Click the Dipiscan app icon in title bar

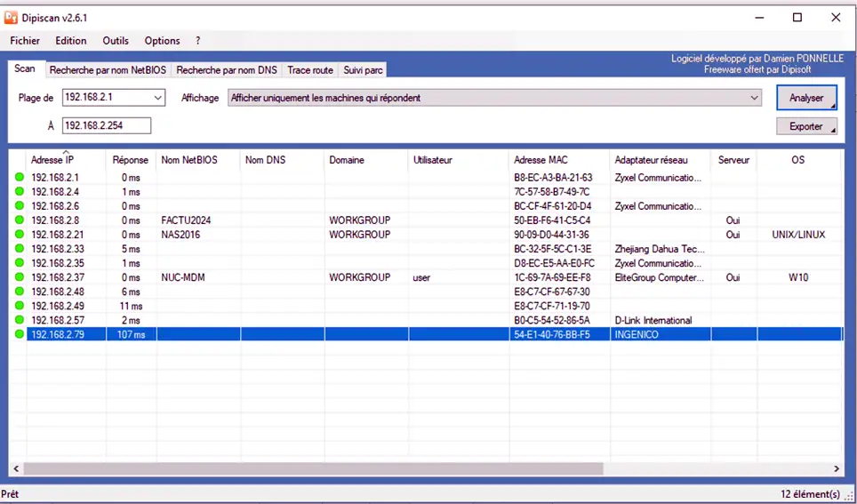pyautogui.click(x=11, y=18)
